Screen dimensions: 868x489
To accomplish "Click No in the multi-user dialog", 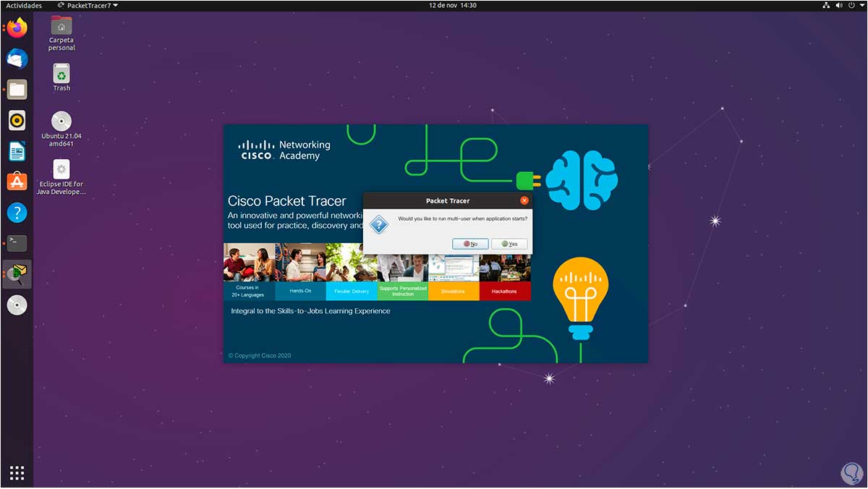I will tap(470, 244).
